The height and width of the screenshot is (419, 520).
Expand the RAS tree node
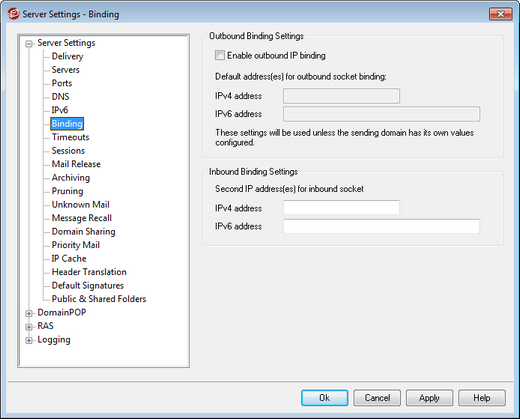pos(29,327)
